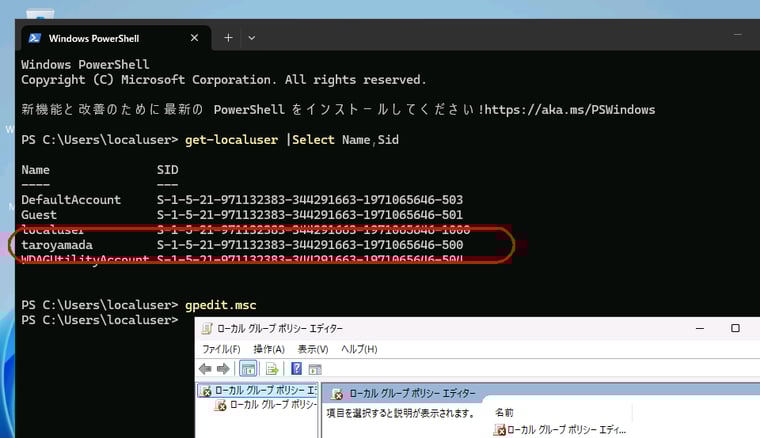Toggle the console tree show/hide toolbar icon

(x=248, y=369)
